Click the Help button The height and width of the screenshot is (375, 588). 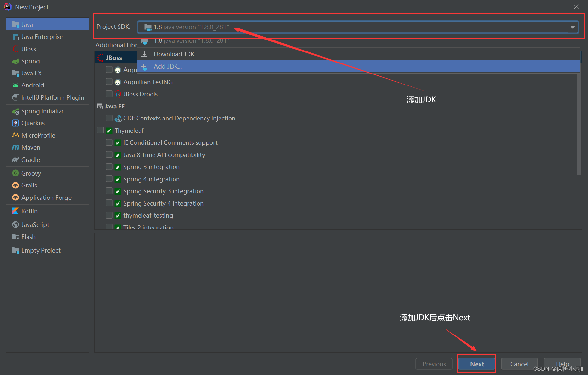(562, 364)
